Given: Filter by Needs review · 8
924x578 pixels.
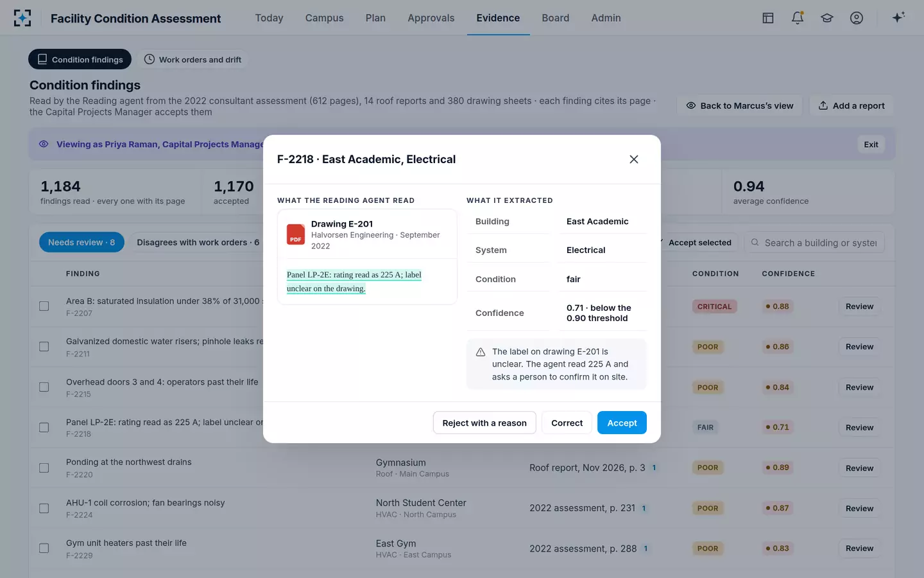Looking at the screenshot, I should point(81,242).
